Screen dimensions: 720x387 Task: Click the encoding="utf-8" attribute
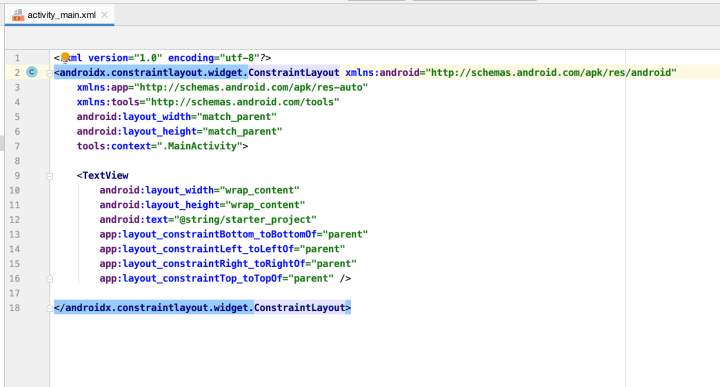point(214,58)
